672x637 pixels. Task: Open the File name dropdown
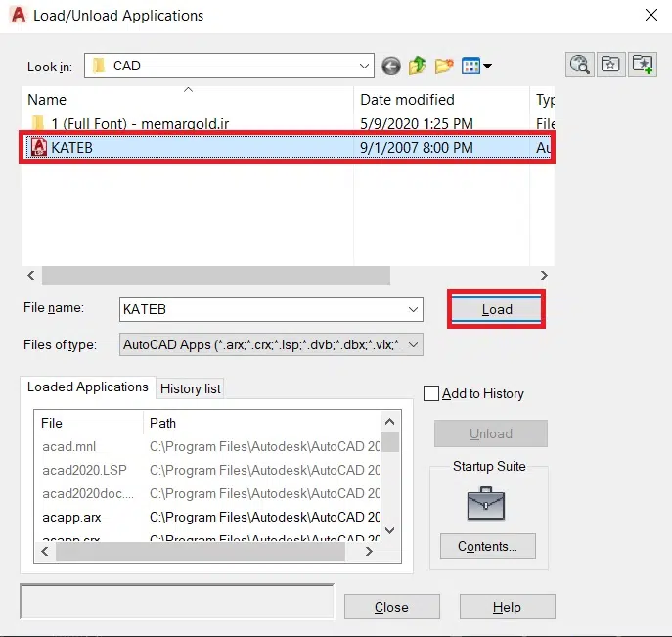[x=413, y=309]
